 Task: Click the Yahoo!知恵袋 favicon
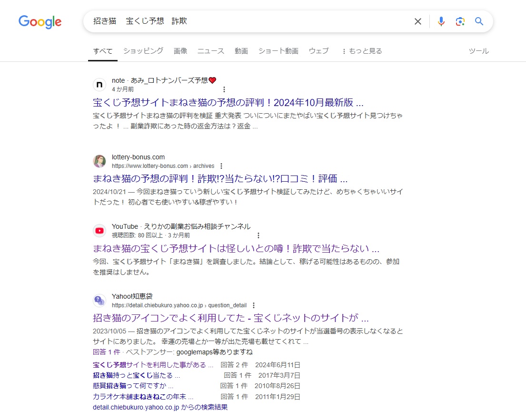99,301
